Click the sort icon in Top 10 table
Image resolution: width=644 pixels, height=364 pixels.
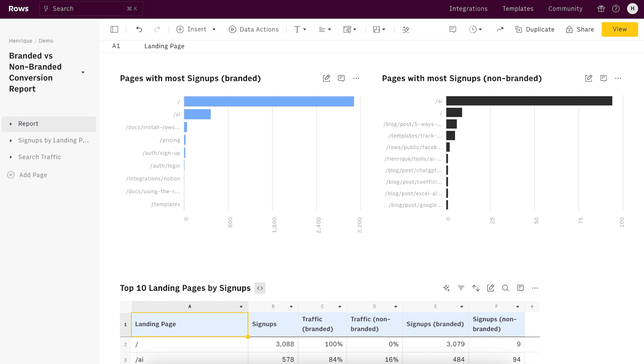[x=476, y=288]
